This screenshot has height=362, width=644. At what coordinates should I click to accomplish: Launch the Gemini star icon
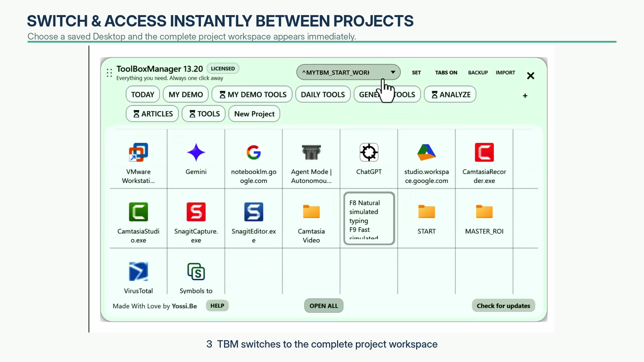(196, 153)
